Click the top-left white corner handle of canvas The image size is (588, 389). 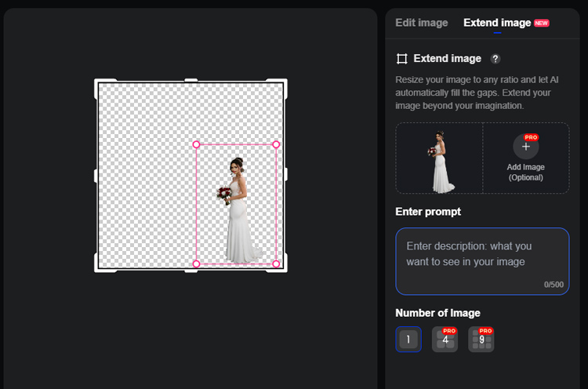pos(97,82)
